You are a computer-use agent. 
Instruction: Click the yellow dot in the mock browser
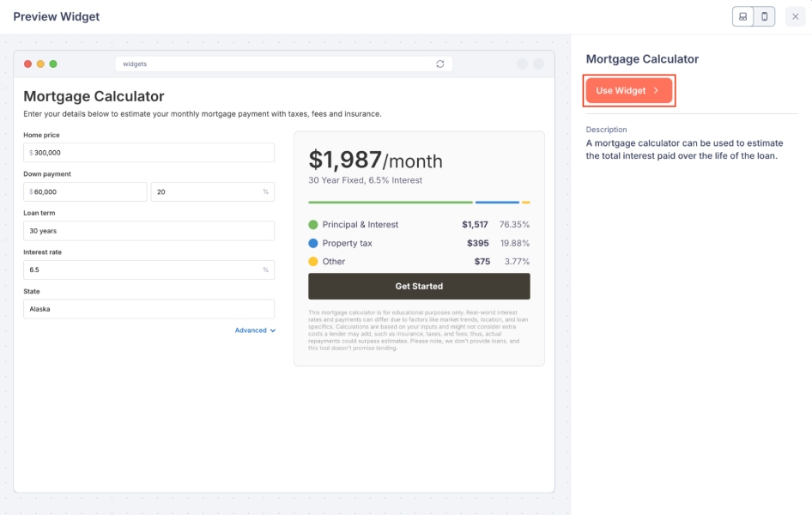tap(40, 64)
